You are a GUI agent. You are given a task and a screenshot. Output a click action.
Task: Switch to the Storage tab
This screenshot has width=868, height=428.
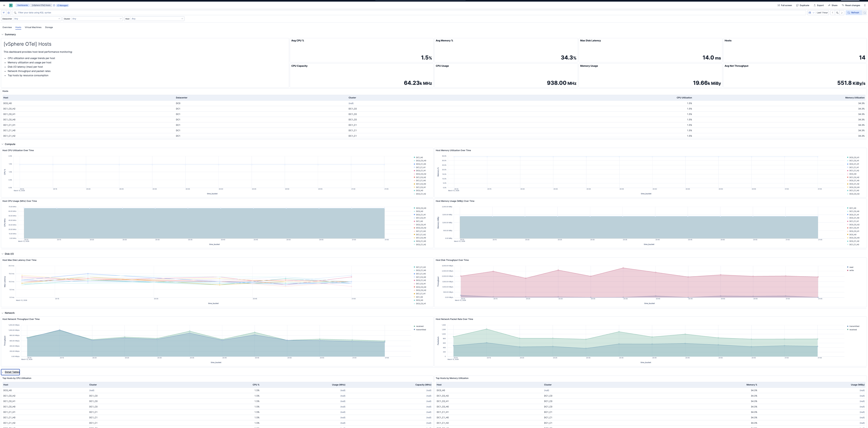click(x=49, y=27)
